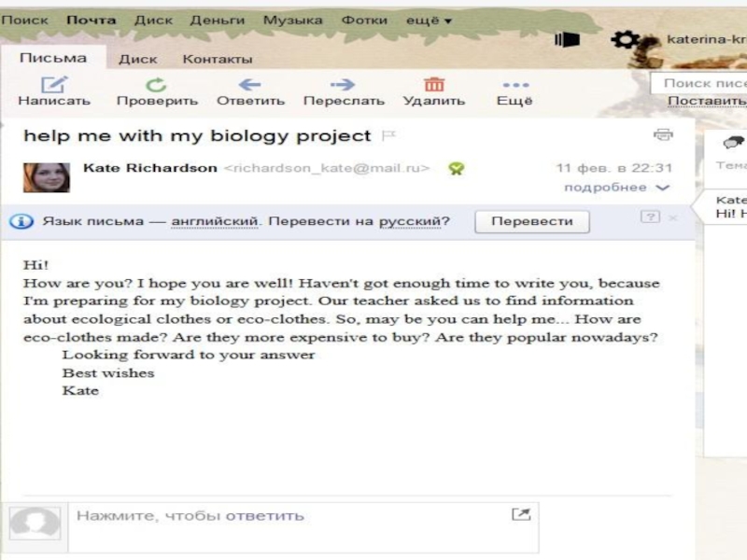Click the Написать compose icon

tap(54, 85)
